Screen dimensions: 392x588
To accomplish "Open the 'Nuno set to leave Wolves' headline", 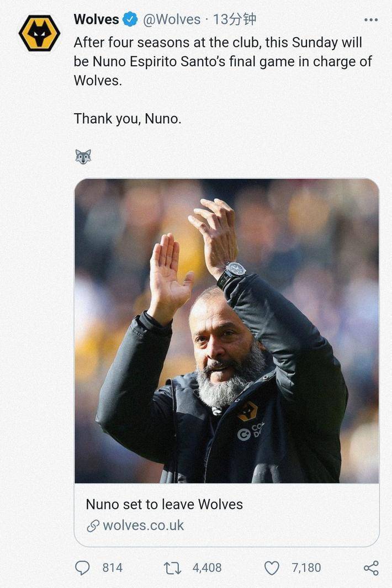I will tap(165, 505).
